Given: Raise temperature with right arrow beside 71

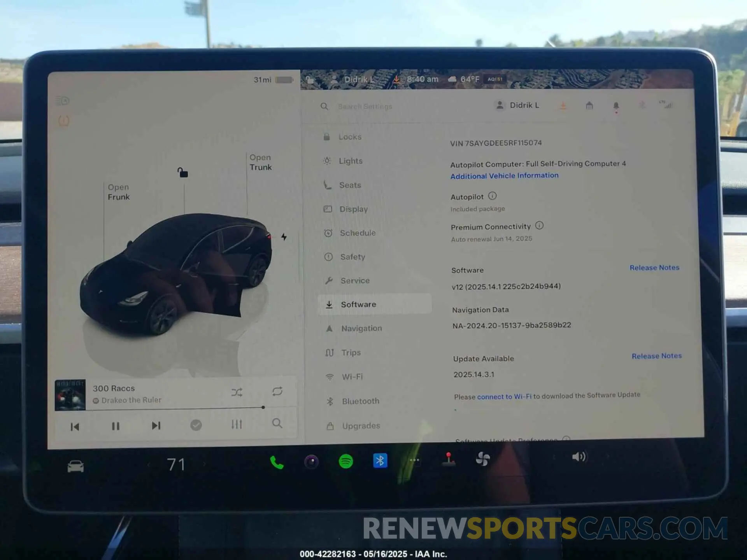Looking at the screenshot, I should click(204, 464).
